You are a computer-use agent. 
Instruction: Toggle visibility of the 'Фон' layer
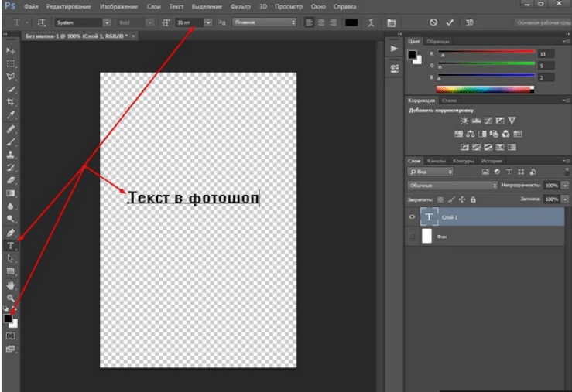(x=412, y=237)
